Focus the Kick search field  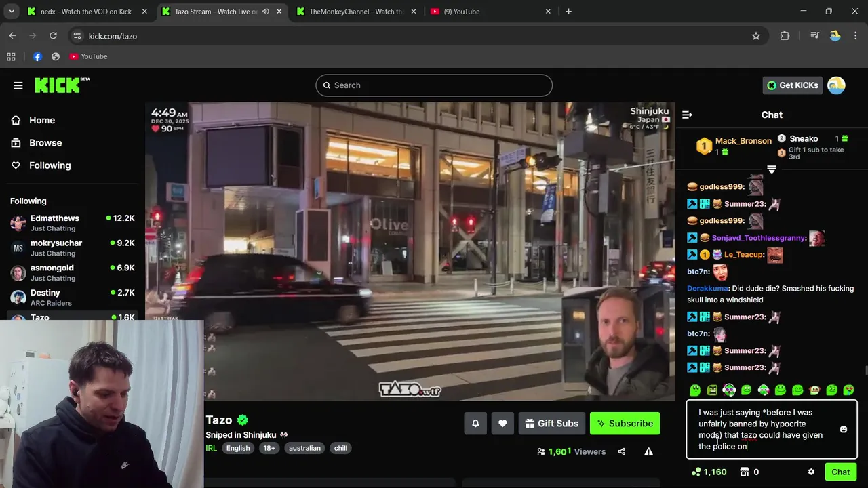(x=434, y=85)
